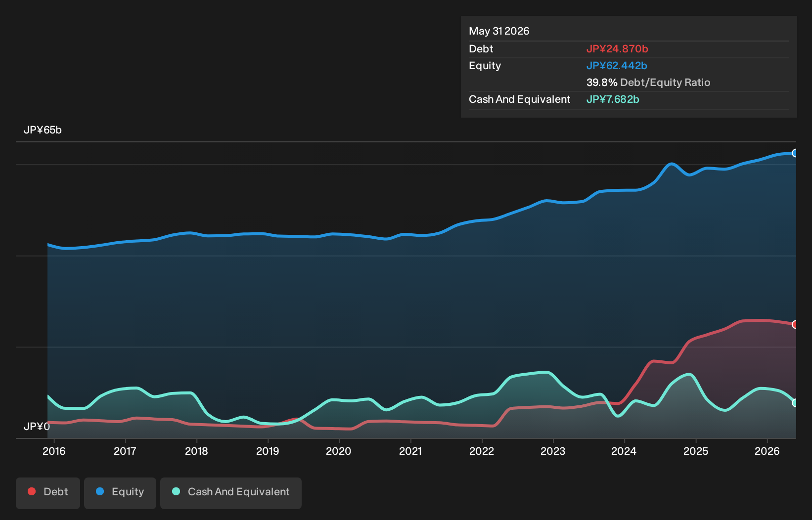Screen dimensions: 812x520
Task: Click the 2023 x-axis label
Action: 553,451
